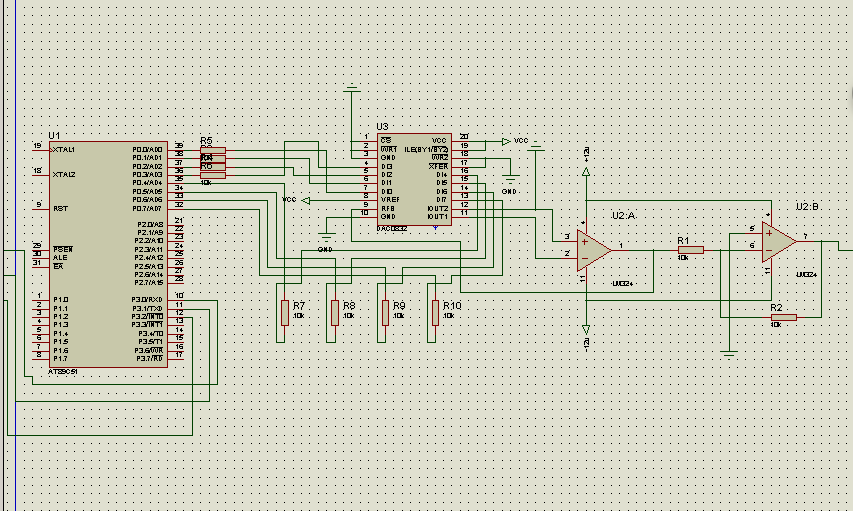Click the XTAL2 pin 18 on U1
853x511 pixels.
[x=41, y=175]
